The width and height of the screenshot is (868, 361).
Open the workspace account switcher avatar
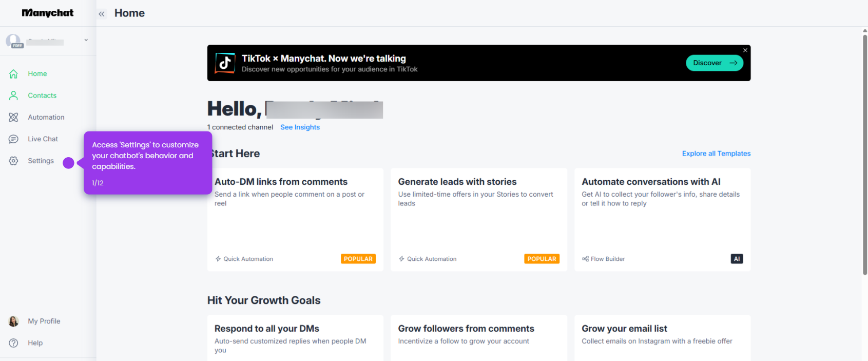coord(14,41)
